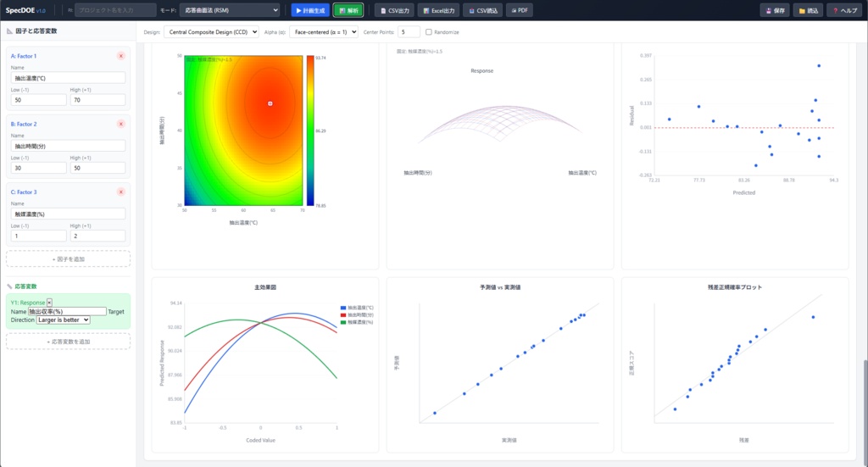Viewport: 868px width, 467px height.
Task: Click the 応答変数 section heading
Action: coord(25,286)
